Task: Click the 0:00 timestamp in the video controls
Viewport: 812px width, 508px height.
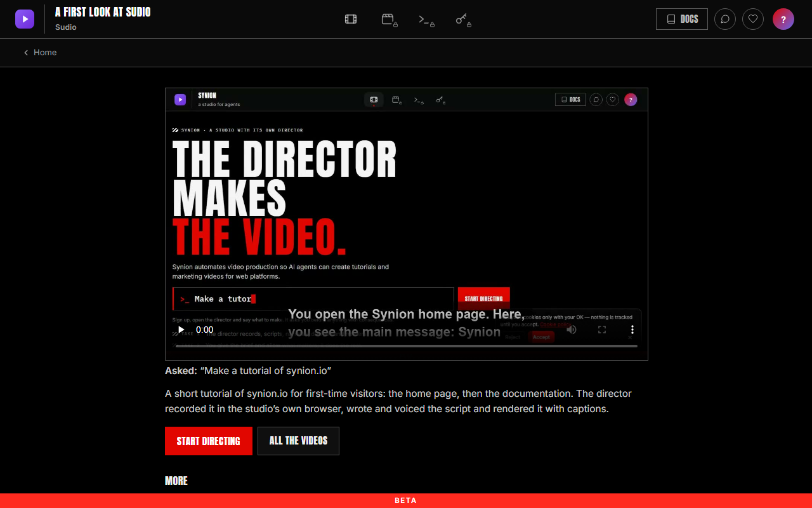Action: [204, 330]
